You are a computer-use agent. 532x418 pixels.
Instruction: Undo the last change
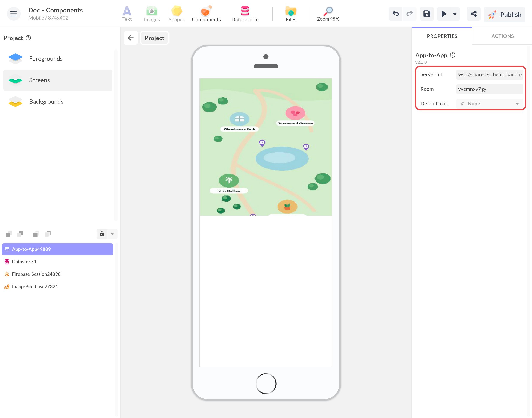click(x=396, y=14)
